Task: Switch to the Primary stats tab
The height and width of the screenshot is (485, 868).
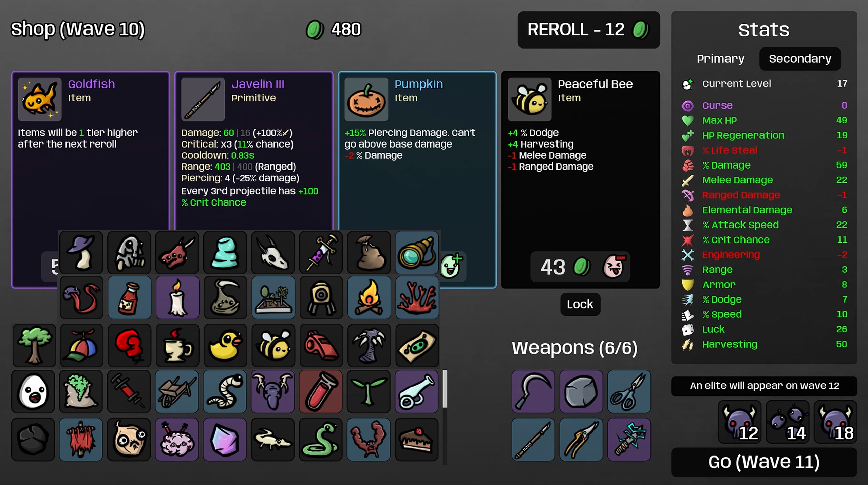Action: tap(720, 59)
